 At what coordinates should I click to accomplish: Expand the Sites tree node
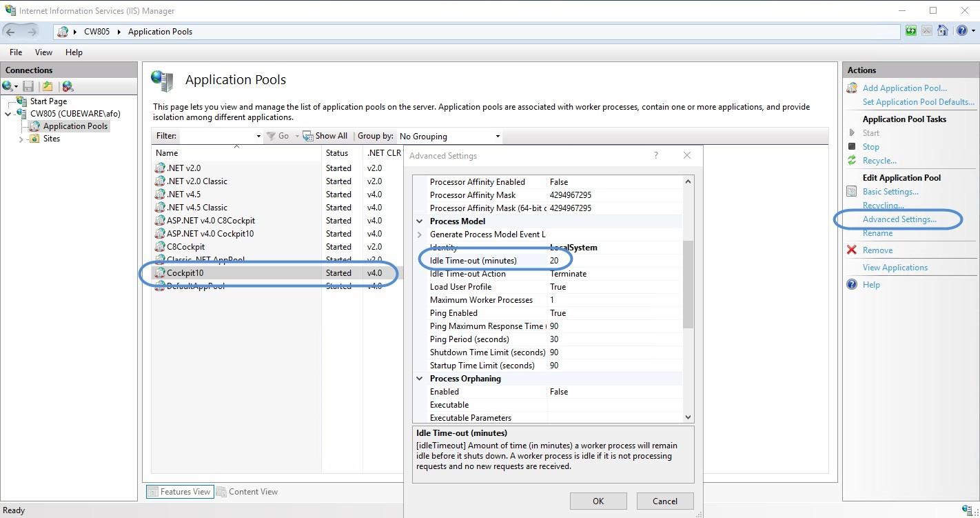(21, 139)
